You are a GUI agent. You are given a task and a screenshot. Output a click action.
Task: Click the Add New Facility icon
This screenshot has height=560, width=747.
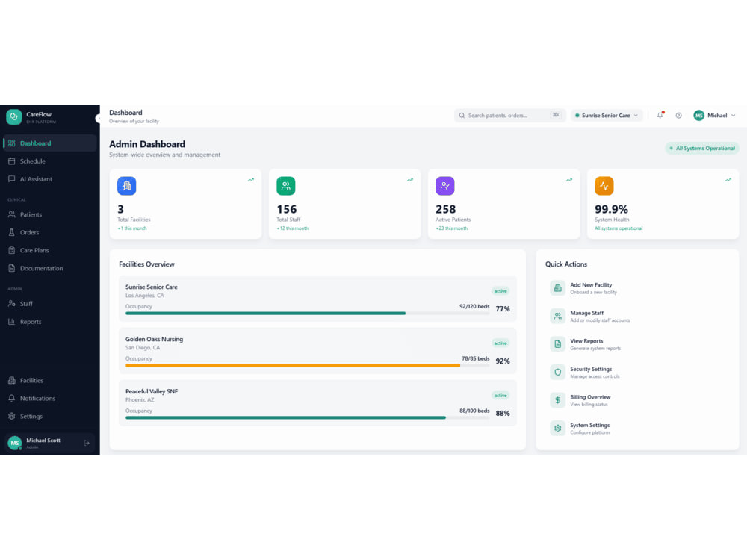[x=557, y=288]
